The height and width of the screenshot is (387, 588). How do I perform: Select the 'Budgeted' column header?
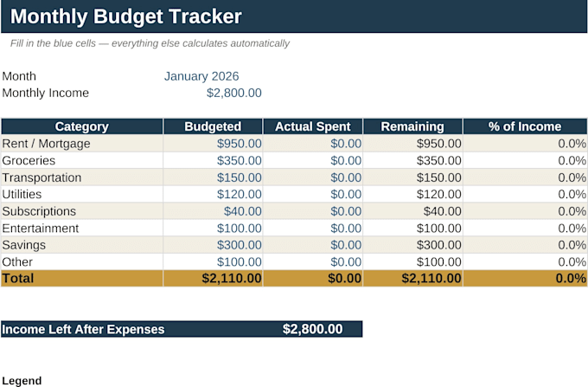213,126
